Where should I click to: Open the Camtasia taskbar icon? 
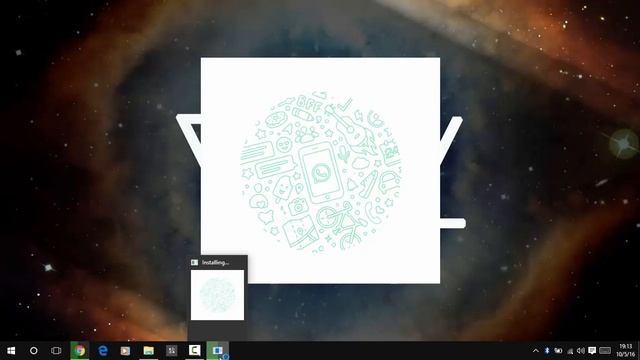(195, 351)
